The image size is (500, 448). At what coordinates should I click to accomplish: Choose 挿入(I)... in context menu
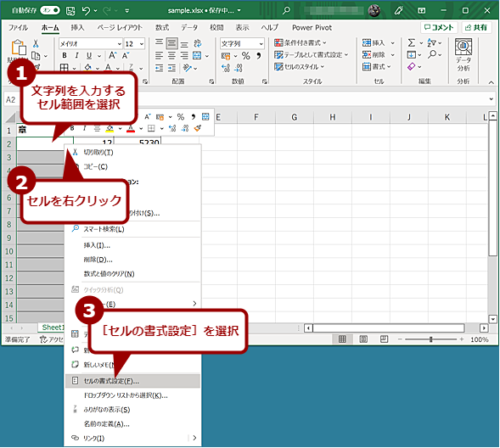(x=133, y=245)
